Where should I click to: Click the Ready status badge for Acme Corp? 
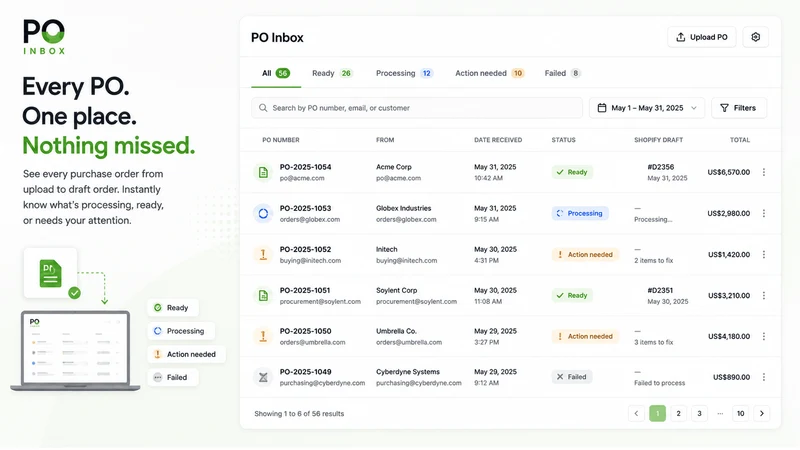pyautogui.click(x=572, y=172)
